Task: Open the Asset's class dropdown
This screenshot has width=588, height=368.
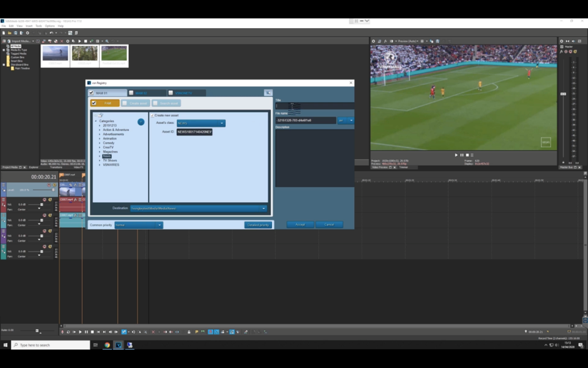Action: click(x=201, y=123)
